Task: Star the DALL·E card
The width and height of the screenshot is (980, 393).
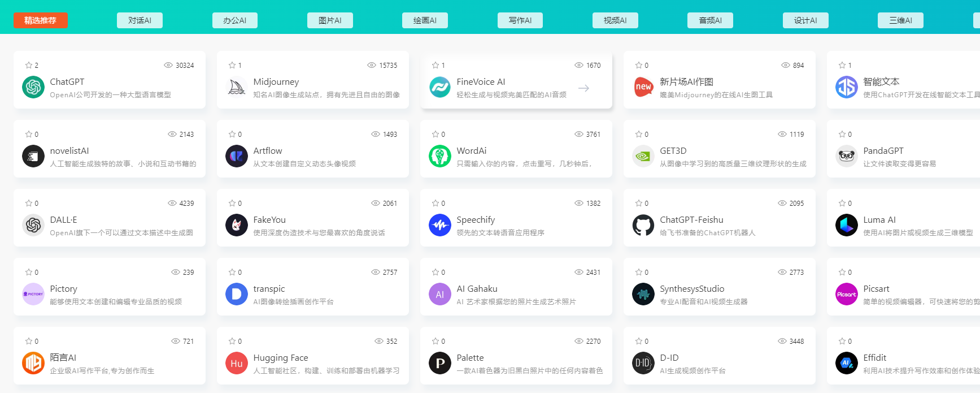Action: pos(28,203)
